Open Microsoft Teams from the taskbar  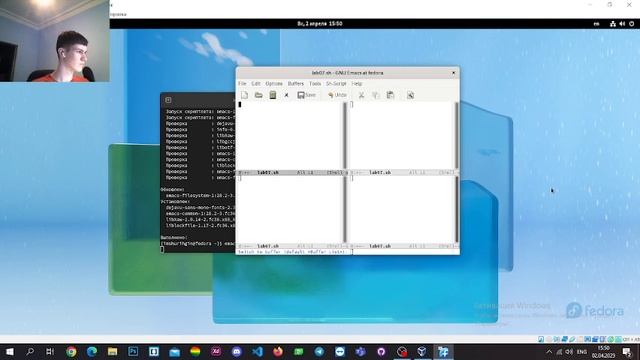click(x=360, y=351)
